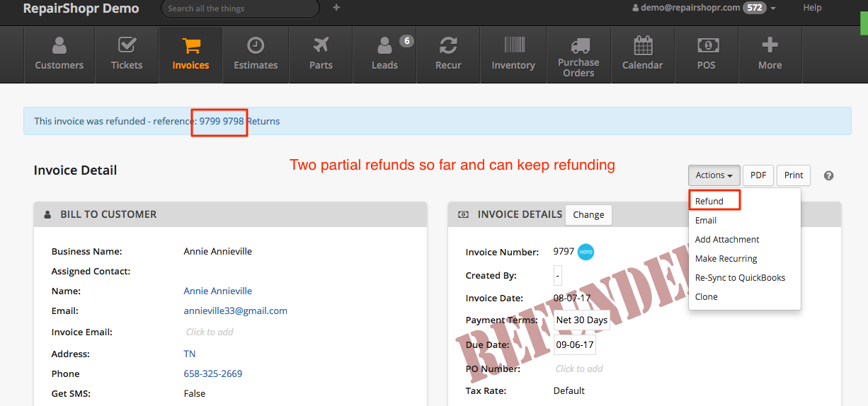Select Email from Actions menu
Screen dimensions: 868x406
pyautogui.click(x=706, y=220)
